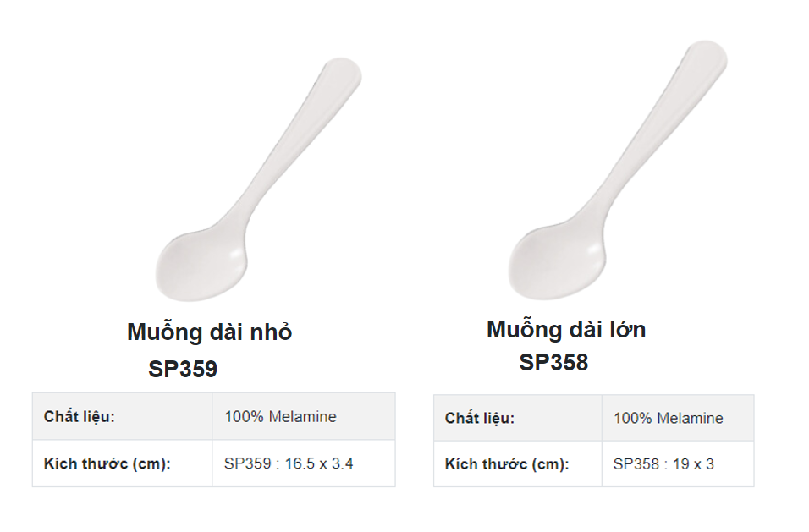The image size is (809, 532).
Task: Click "100% Melamine" in the SP359 table
Action: point(280,417)
